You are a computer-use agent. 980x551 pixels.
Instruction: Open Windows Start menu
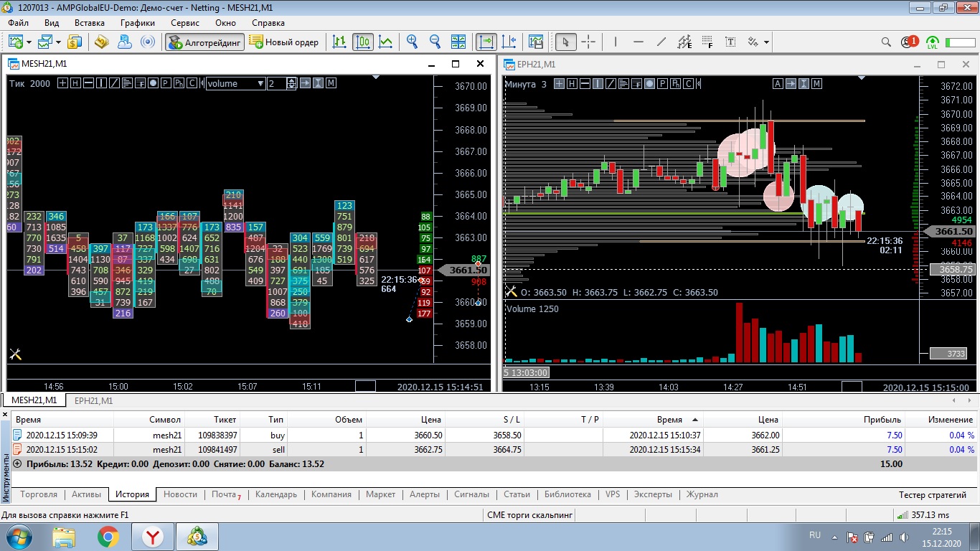(x=18, y=536)
